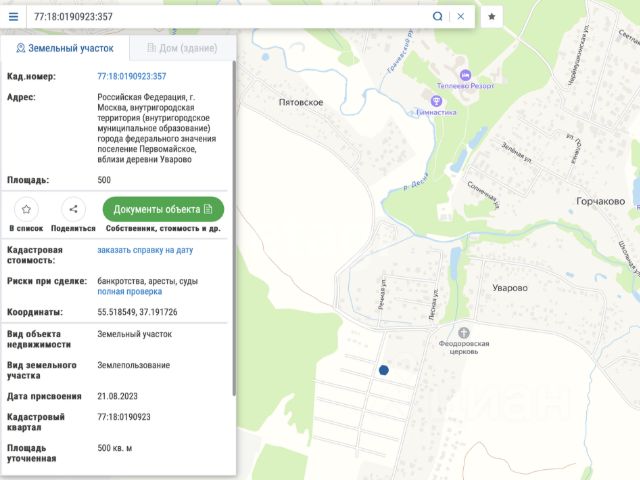640x480 pixels.
Task: Click Пятовское village label
Action: pos(301,102)
